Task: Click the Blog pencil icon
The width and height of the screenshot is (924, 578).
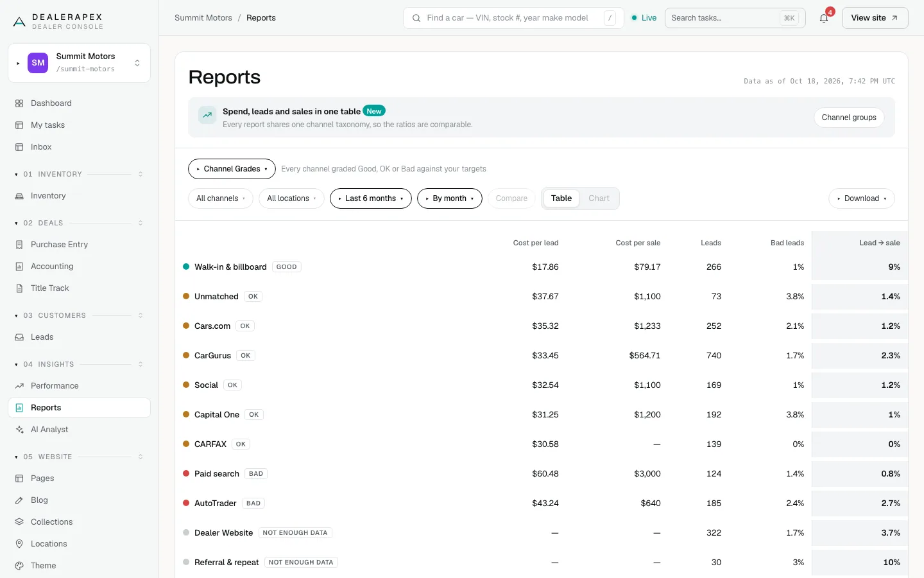Action: (19, 500)
